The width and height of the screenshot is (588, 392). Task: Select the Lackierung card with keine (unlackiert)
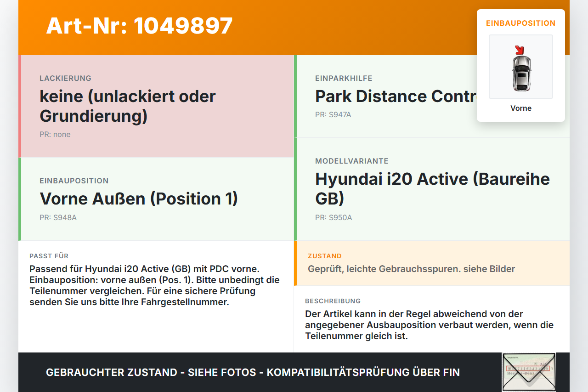click(x=156, y=106)
